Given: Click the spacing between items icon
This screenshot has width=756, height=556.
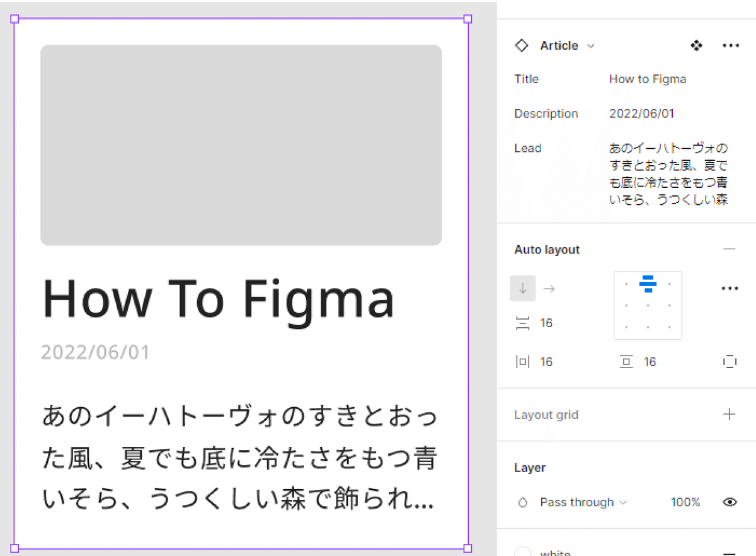Looking at the screenshot, I should pos(523,323).
